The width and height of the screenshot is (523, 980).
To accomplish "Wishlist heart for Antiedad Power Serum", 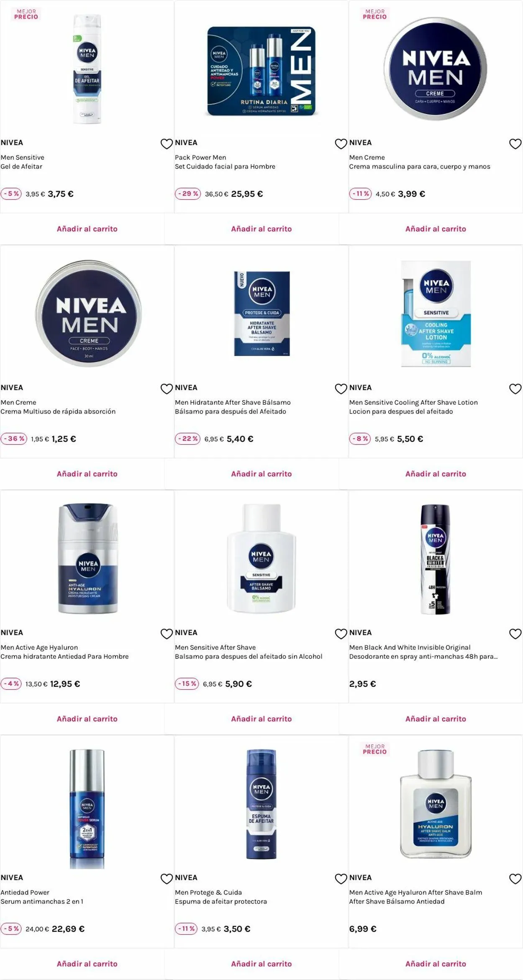I will point(167,879).
